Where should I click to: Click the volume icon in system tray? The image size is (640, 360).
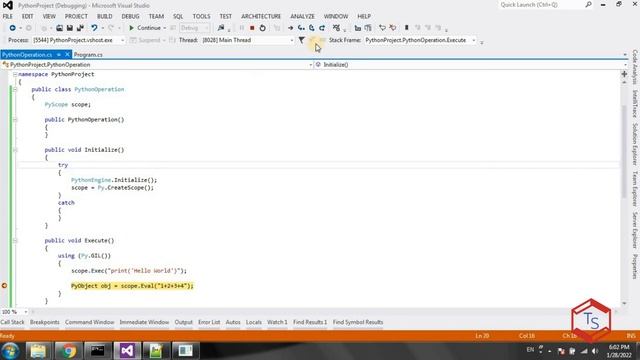click(x=595, y=351)
